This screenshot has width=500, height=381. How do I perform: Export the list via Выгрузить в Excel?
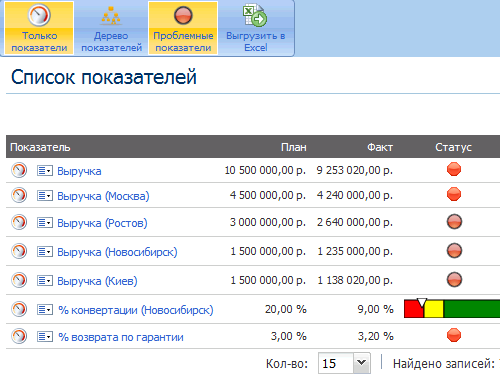coord(256,28)
